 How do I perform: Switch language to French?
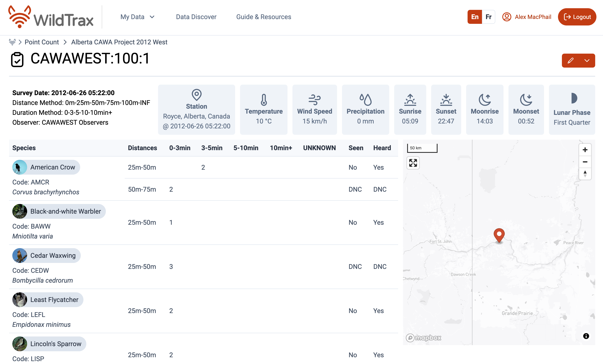[x=489, y=17]
